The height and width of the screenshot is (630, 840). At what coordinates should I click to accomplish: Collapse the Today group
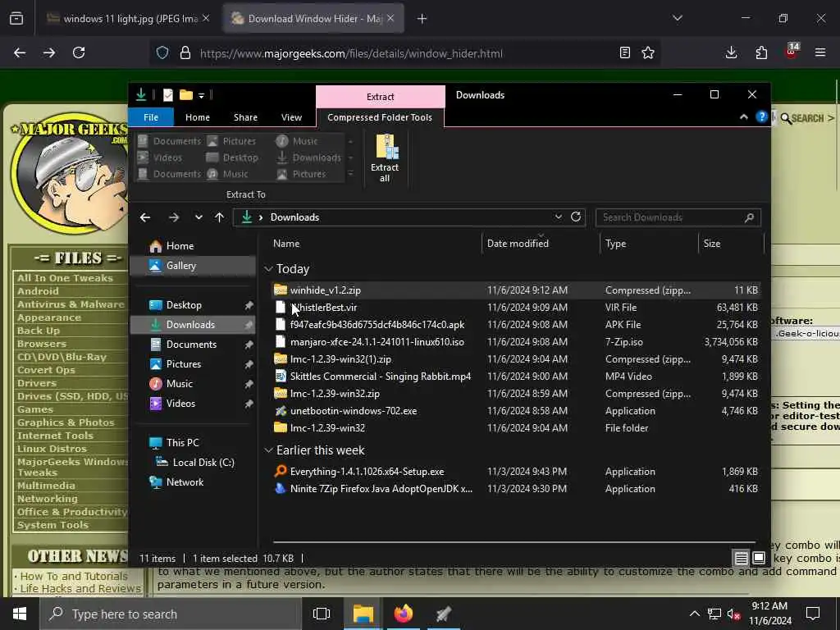click(268, 269)
